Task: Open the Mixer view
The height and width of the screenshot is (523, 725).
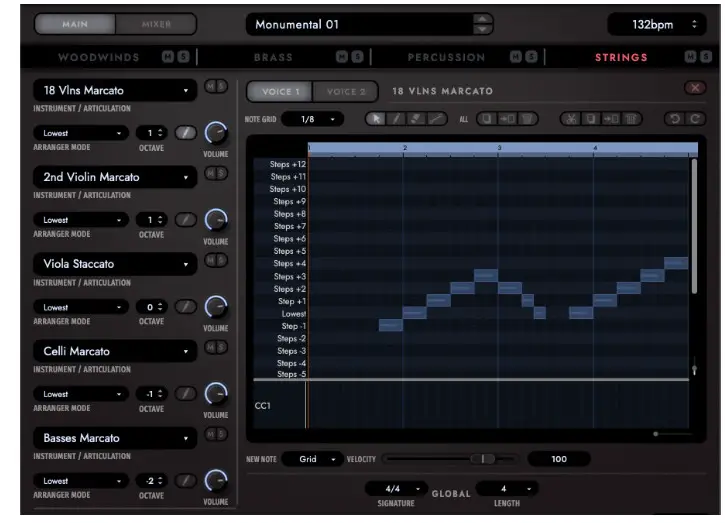Action: (x=155, y=24)
